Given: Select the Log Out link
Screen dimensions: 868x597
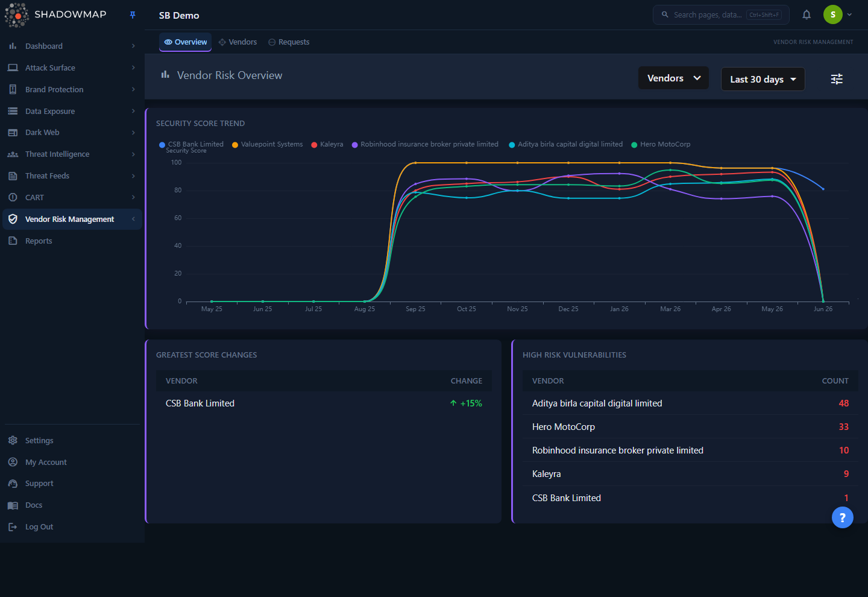Looking at the screenshot, I should pyautogui.click(x=72, y=527).
